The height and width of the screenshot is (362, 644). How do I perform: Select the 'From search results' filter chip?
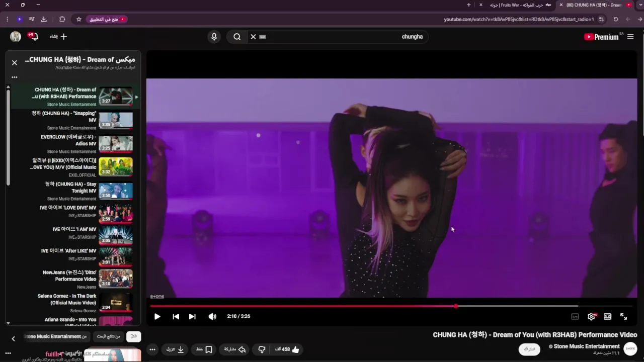pos(109,337)
